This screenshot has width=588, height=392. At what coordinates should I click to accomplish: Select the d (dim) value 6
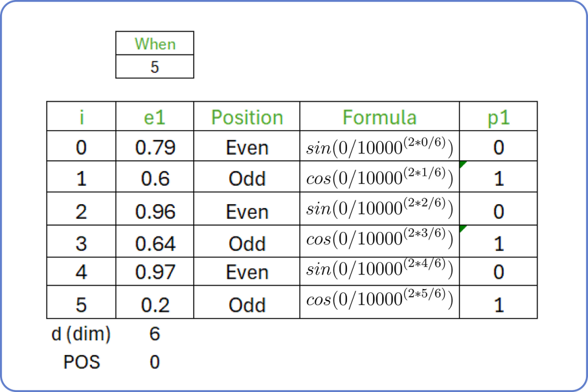pyautogui.click(x=155, y=334)
